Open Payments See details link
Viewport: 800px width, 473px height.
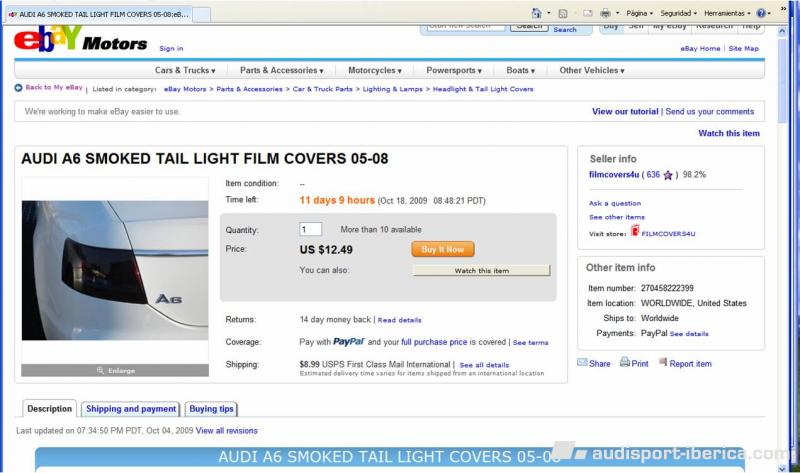689,334
